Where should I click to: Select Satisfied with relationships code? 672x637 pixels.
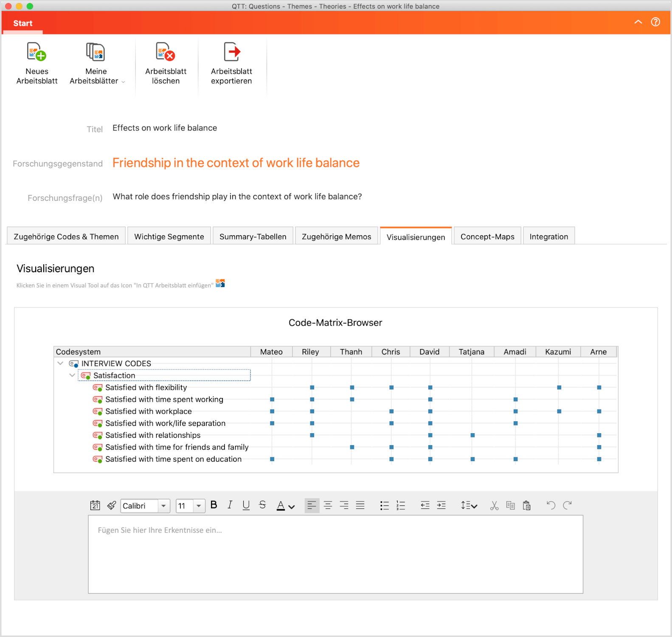tap(153, 435)
